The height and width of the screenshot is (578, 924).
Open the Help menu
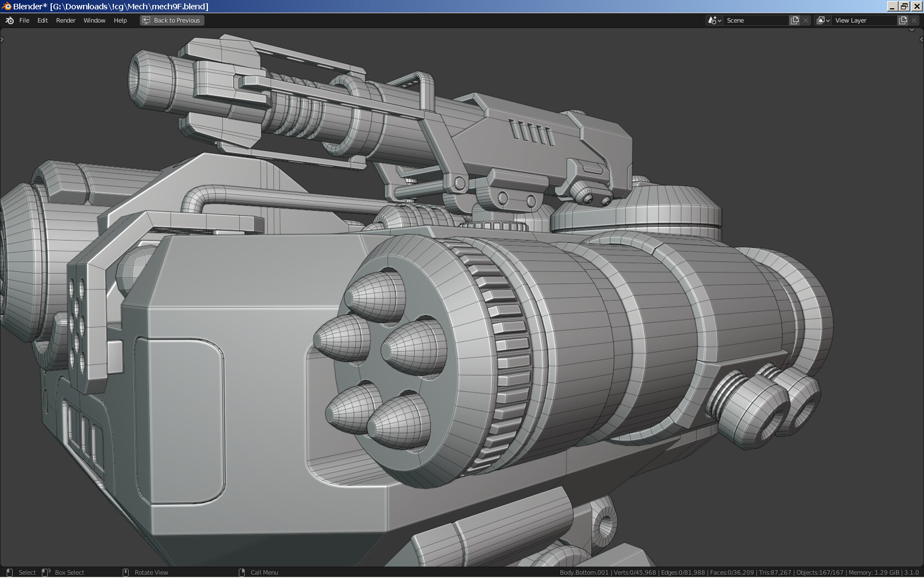point(120,20)
